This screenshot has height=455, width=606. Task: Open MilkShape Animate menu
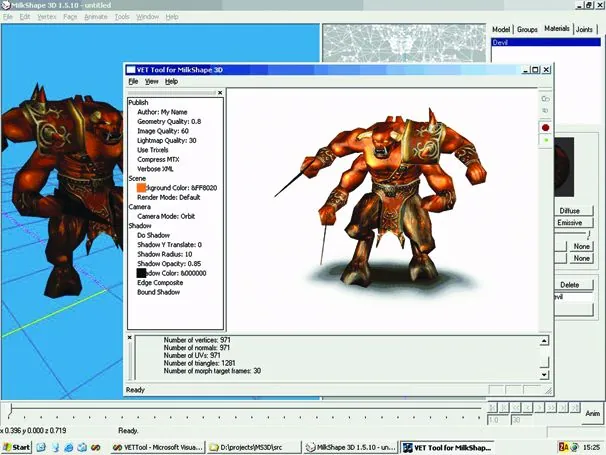click(96, 17)
